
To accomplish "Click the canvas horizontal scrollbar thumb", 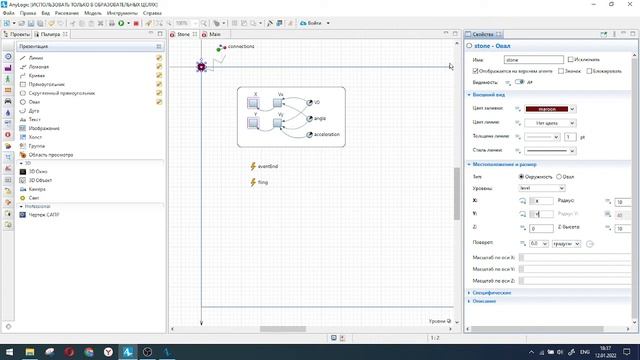I will click(283, 329).
